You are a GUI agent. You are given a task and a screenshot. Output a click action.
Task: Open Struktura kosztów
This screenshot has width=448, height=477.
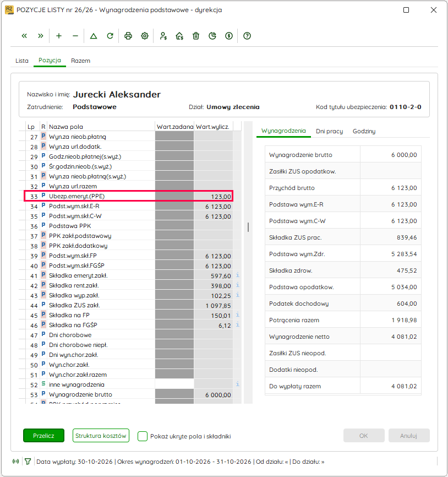click(101, 436)
